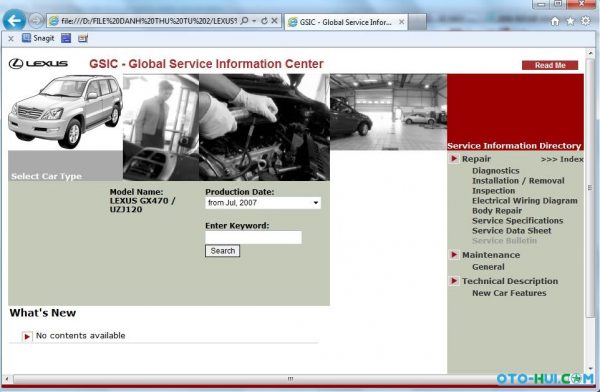Open favorites using the star icon
The image size is (600, 392).
tap(570, 21)
